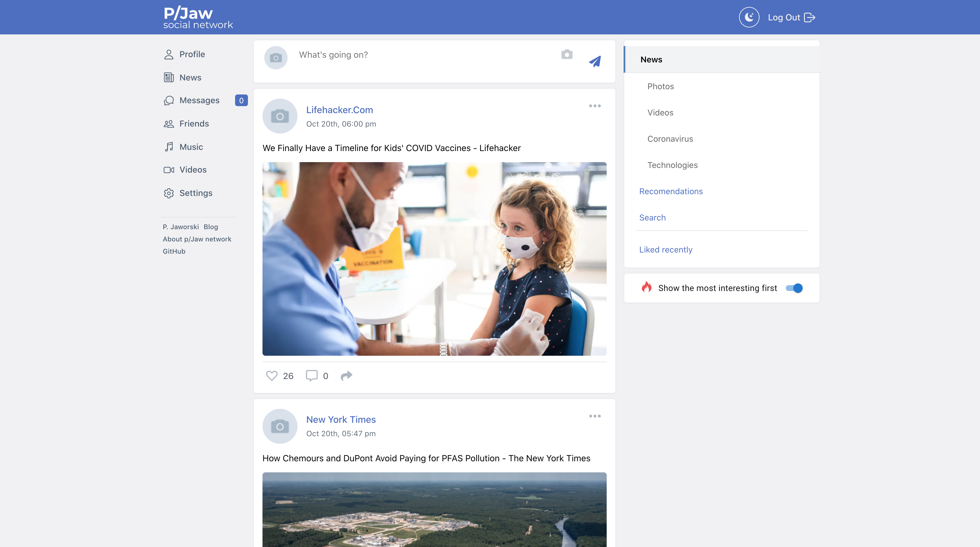Click the New York Times avatar

[280, 426]
